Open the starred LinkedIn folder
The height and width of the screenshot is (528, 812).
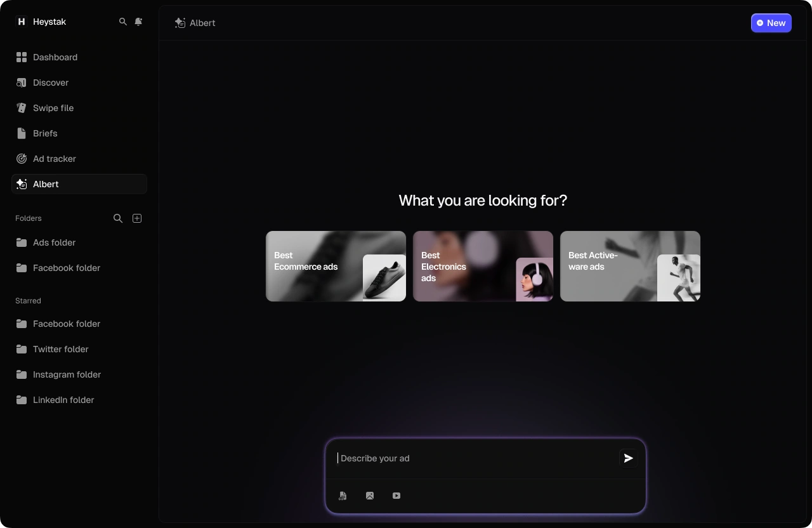[x=79, y=400]
